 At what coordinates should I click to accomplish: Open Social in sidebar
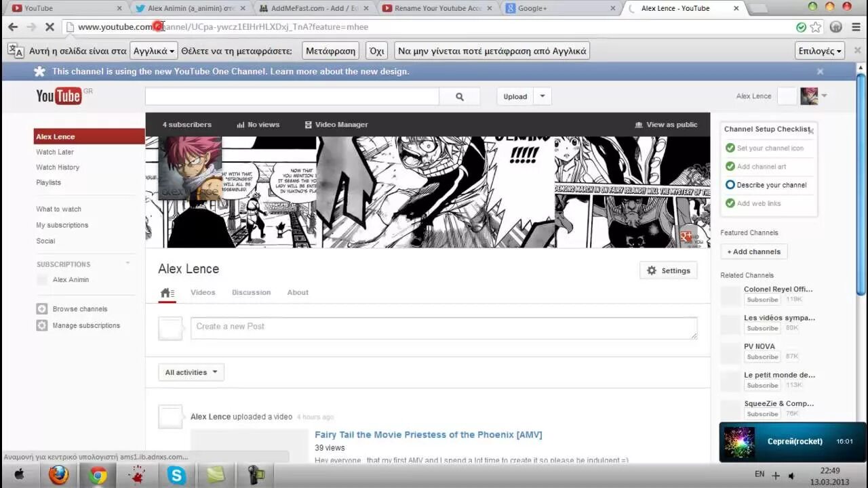45,241
